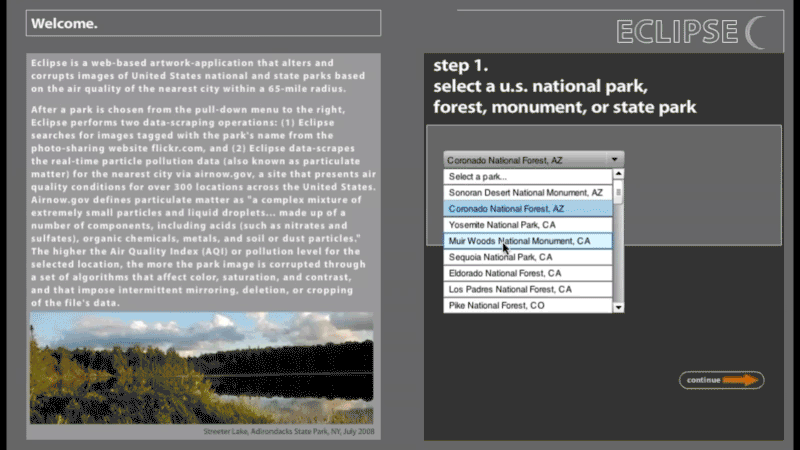
Task: Choose 'Select a park...' placeholder option
Action: point(528,176)
